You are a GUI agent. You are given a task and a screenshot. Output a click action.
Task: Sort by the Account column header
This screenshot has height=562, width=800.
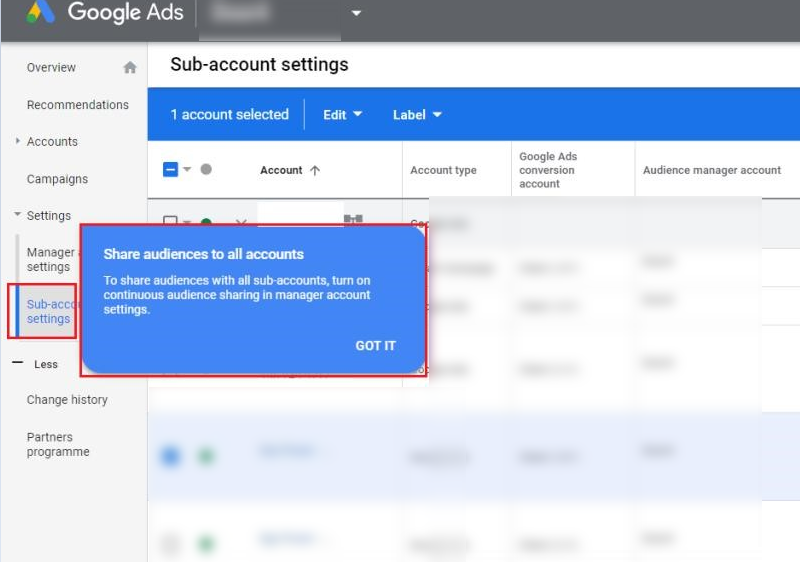(281, 170)
